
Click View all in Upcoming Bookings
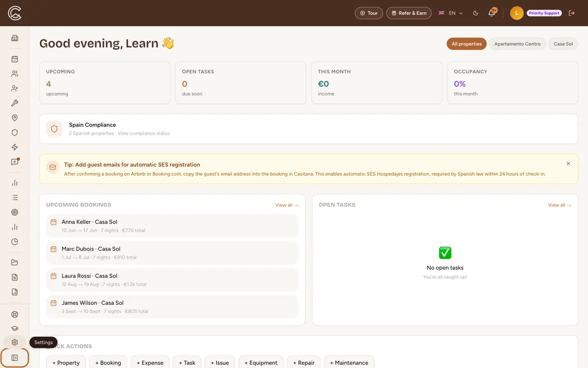point(287,205)
